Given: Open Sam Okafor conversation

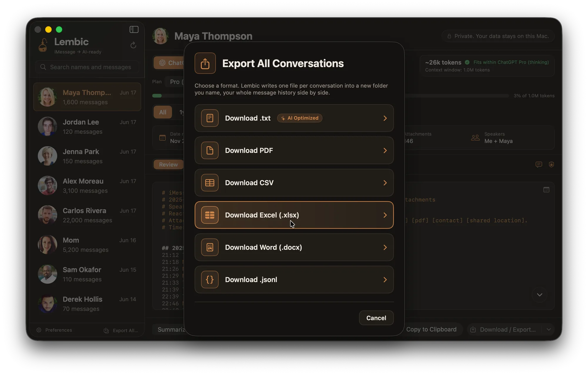Looking at the screenshot, I should point(87,274).
